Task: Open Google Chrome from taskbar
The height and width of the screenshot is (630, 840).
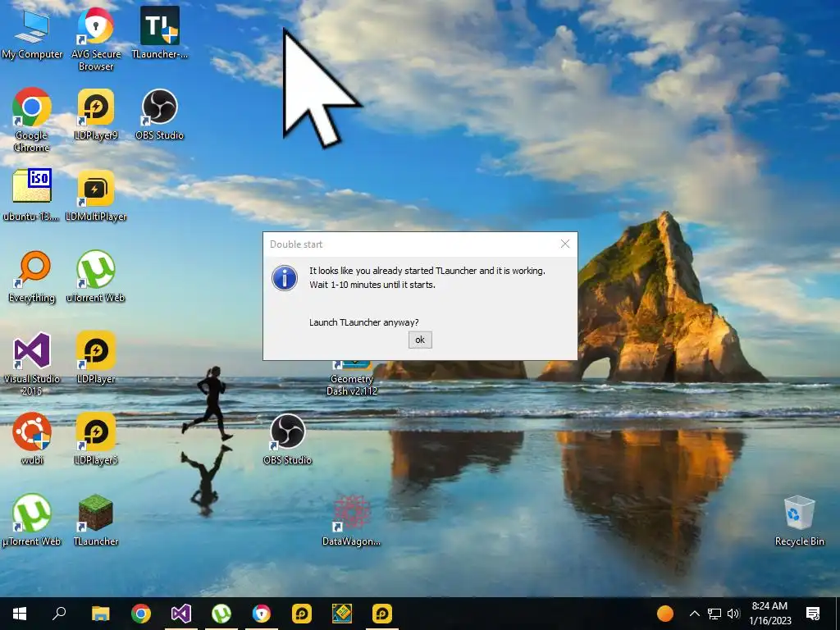Action: [141, 614]
